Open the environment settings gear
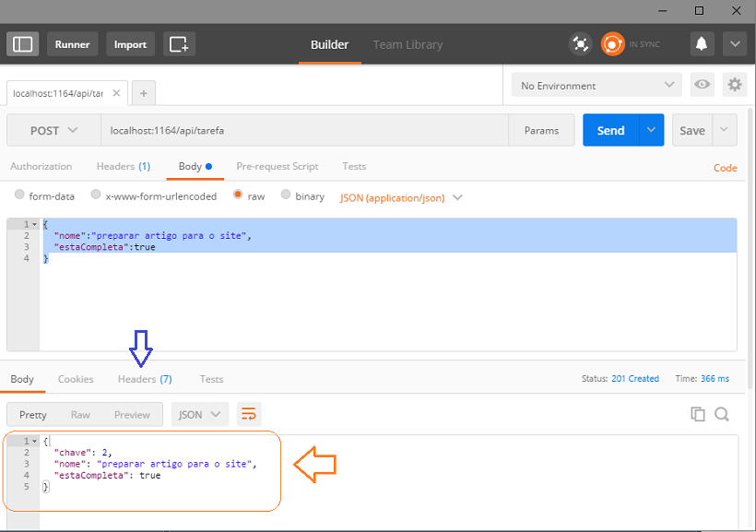Image resolution: width=756 pixels, height=532 pixels. pyautogui.click(x=734, y=85)
